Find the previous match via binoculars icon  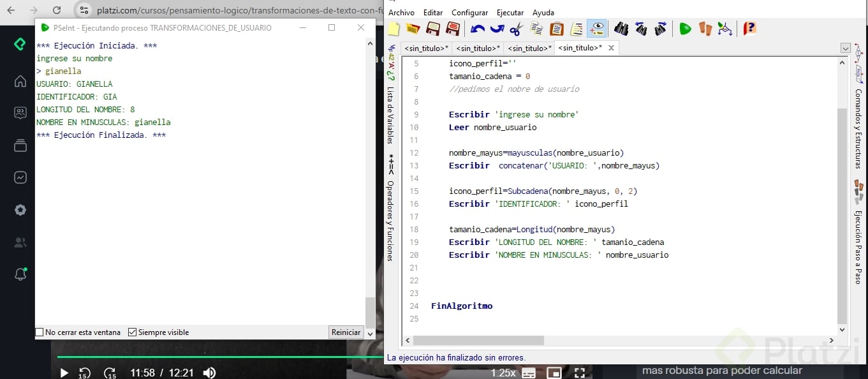[x=640, y=29]
